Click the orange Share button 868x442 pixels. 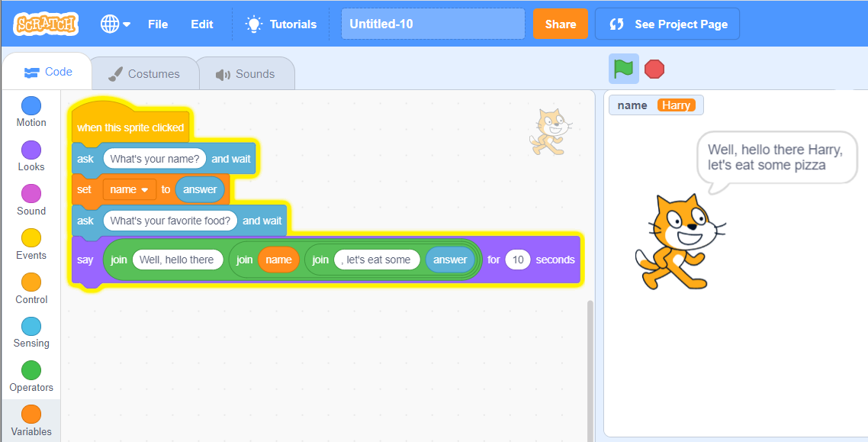pyautogui.click(x=560, y=24)
